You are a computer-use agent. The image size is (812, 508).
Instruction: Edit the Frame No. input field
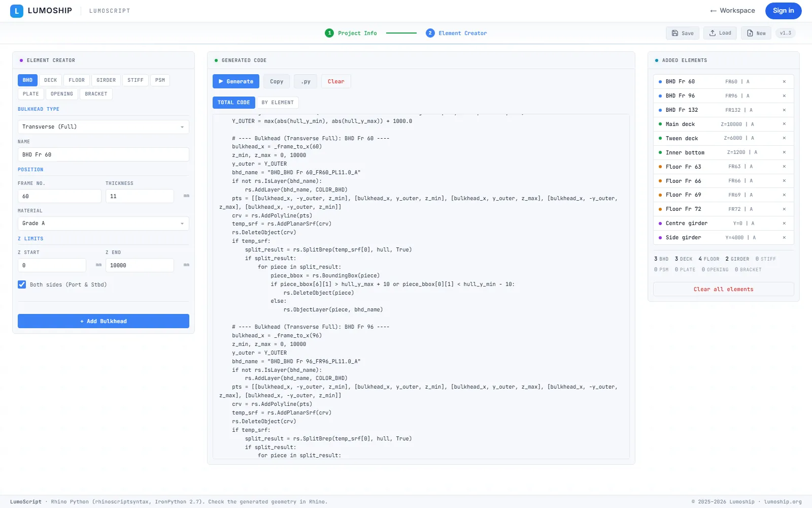coord(59,196)
